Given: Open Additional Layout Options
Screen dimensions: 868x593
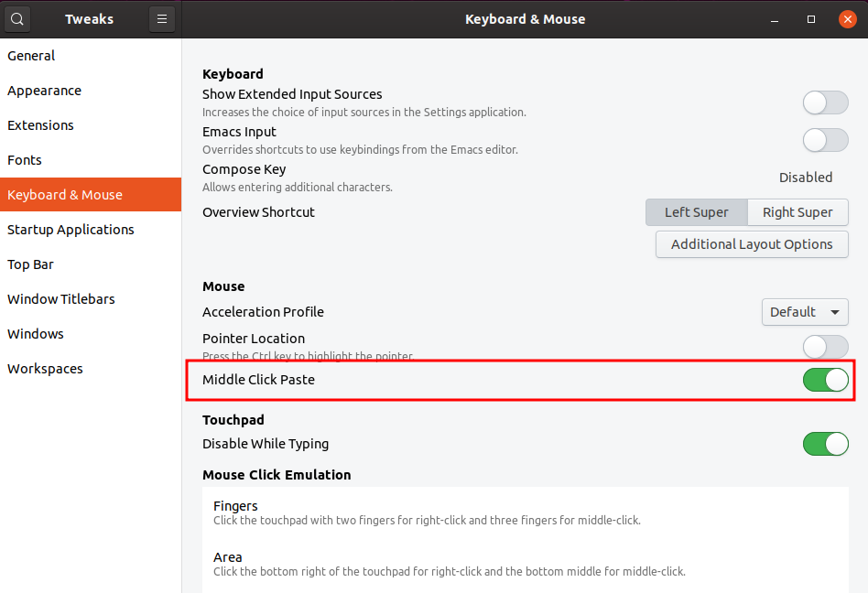Looking at the screenshot, I should tap(752, 244).
